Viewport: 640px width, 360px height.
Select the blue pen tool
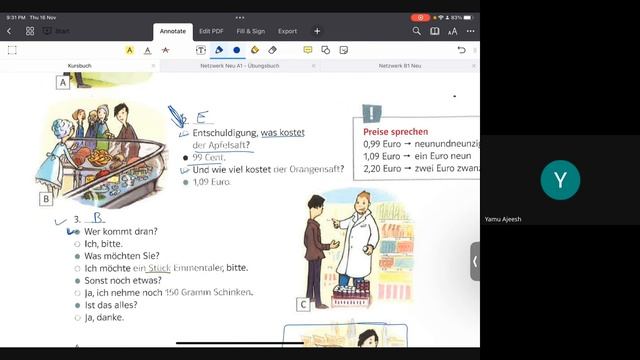pyautogui.click(x=219, y=50)
